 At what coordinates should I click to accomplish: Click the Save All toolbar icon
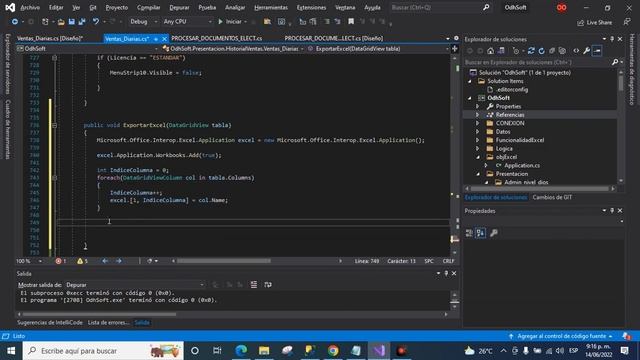click(x=82, y=22)
